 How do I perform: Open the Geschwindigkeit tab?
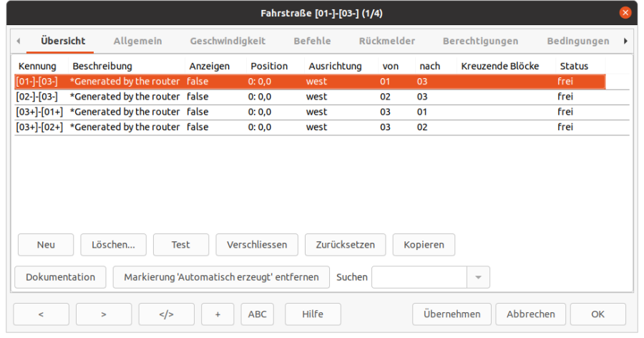tap(228, 42)
